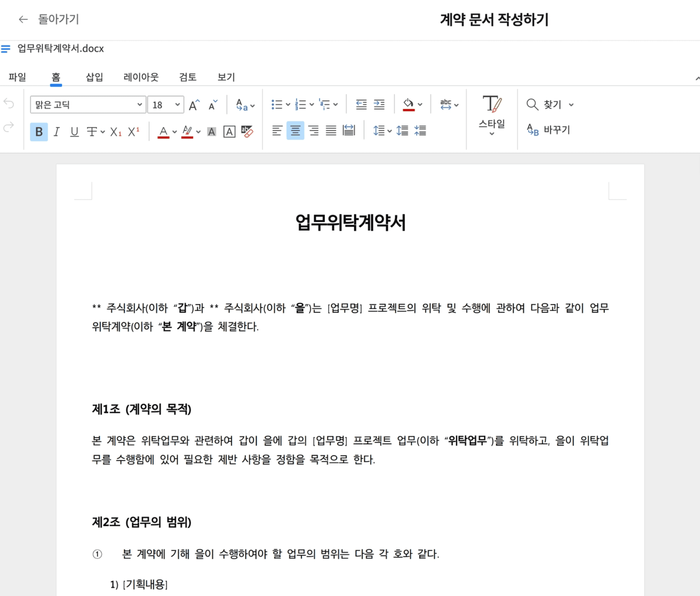Toggle italic formatting
The height and width of the screenshot is (596, 700).
pyautogui.click(x=56, y=132)
